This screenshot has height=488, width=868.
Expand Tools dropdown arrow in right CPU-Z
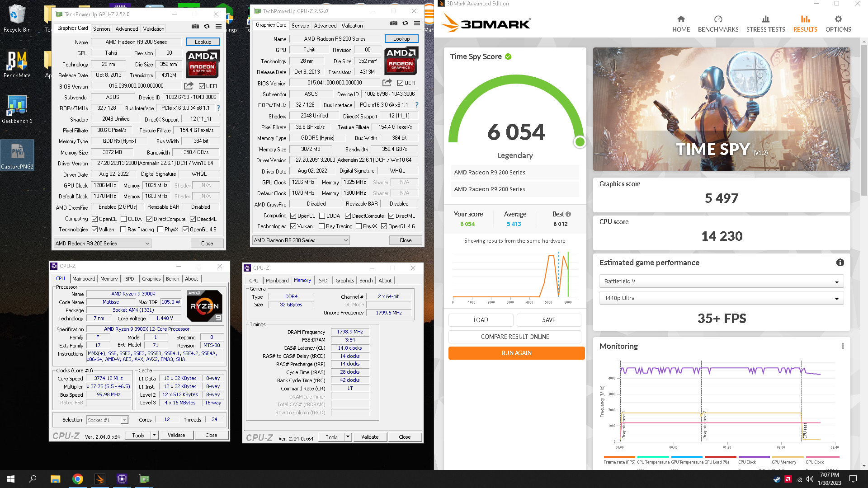[348, 437]
